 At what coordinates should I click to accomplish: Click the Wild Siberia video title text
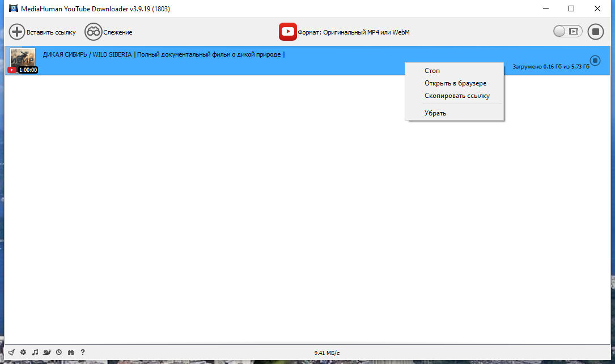(x=163, y=54)
